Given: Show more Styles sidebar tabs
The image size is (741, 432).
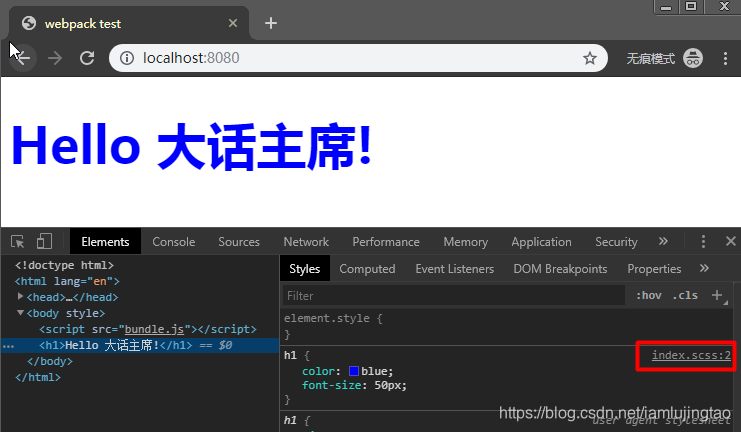Looking at the screenshot, I should click(x=705, y=268).
